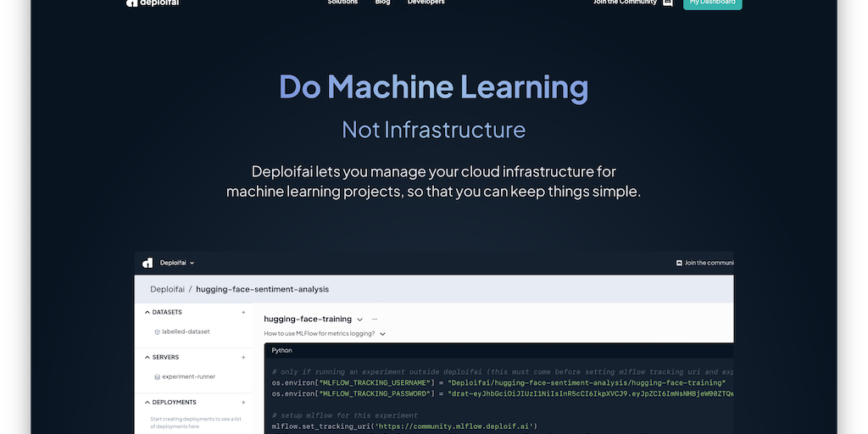Viewport: 868px width, 434px height.
Task: Click the deploifai logo in site header
Action: pos(153,3)
